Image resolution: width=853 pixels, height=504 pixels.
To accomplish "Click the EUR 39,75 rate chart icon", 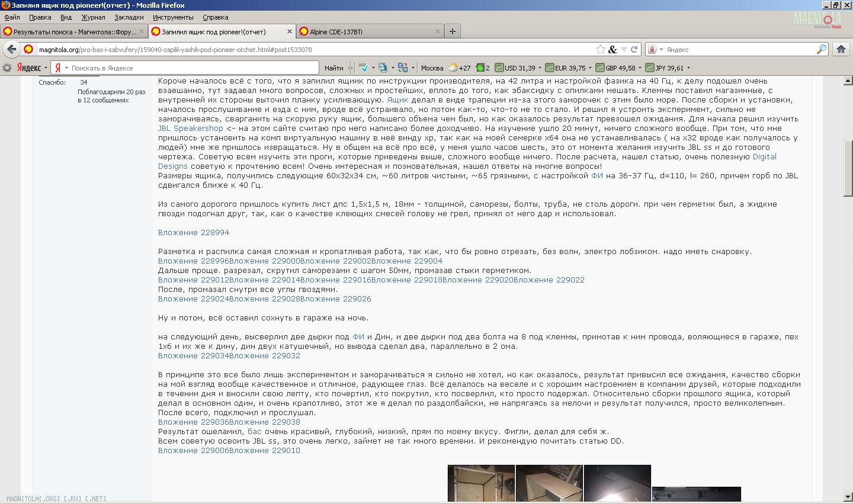I will [x=550, y=68].
